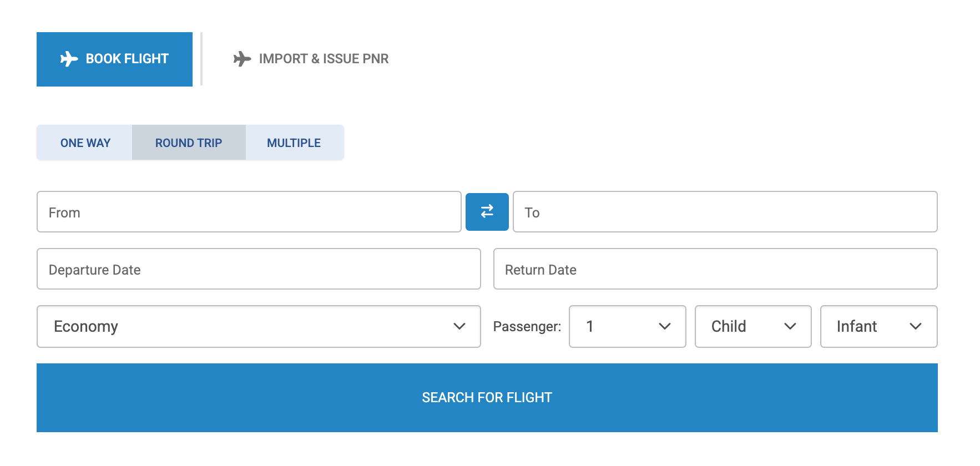The image size is (980, 466).
Task: Focus the From airport field
Action: coord(249,212)
